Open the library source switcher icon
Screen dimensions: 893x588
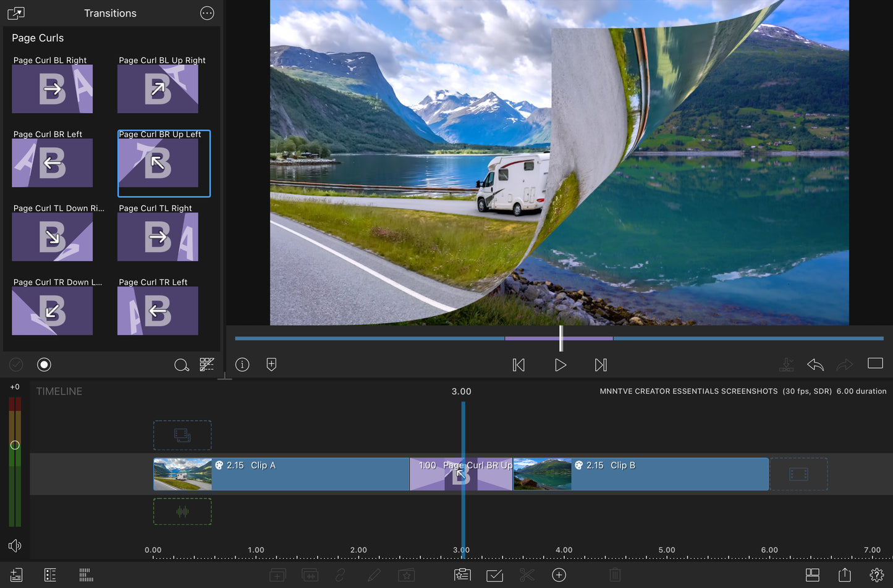(x=15, y=13)
